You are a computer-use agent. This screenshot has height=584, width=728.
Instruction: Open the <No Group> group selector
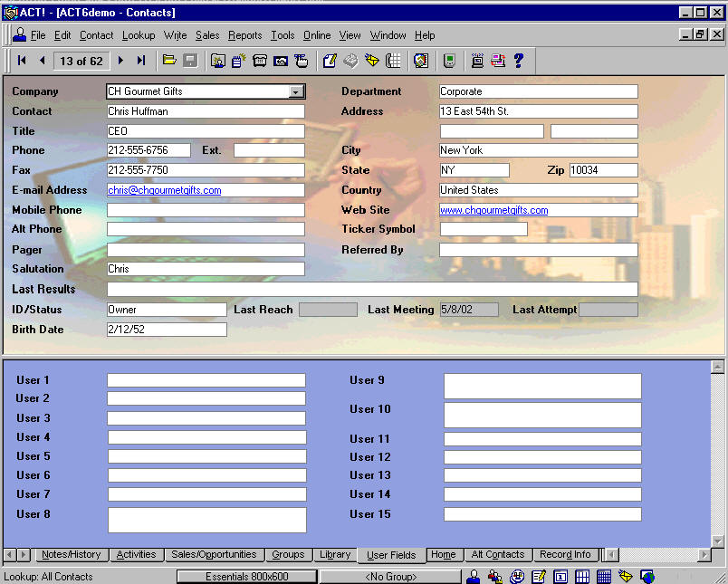pyautogui.click(x=390, y=577)
